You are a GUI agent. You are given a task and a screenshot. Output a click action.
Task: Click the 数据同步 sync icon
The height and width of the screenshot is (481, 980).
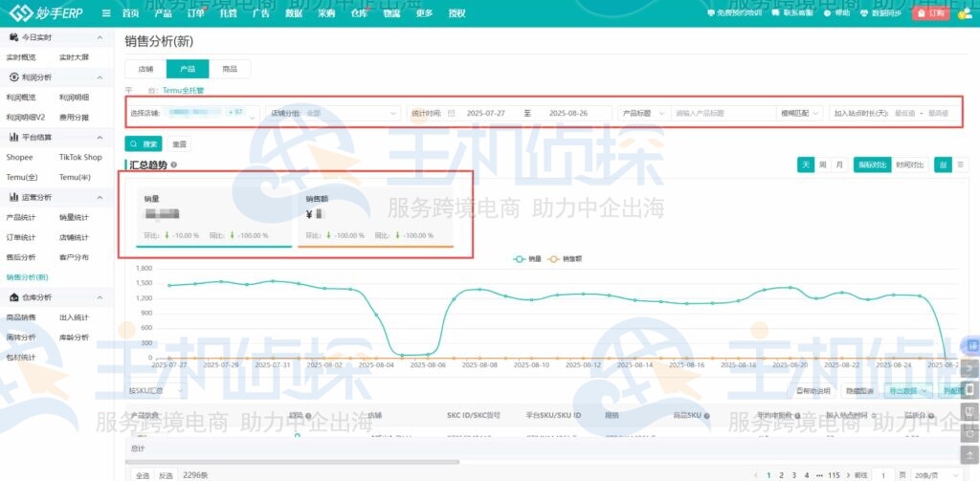(x=865, y=13)
